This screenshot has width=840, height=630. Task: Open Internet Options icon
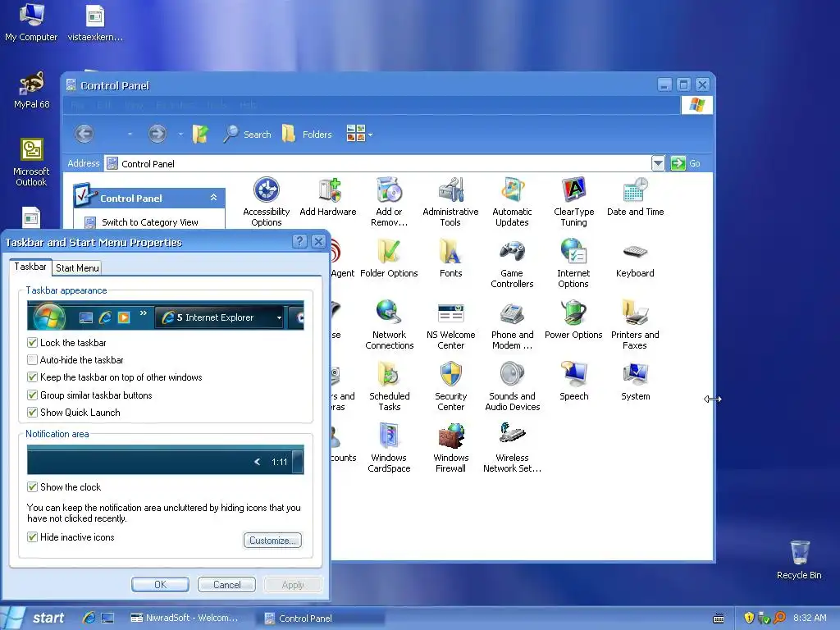point(573,263)
